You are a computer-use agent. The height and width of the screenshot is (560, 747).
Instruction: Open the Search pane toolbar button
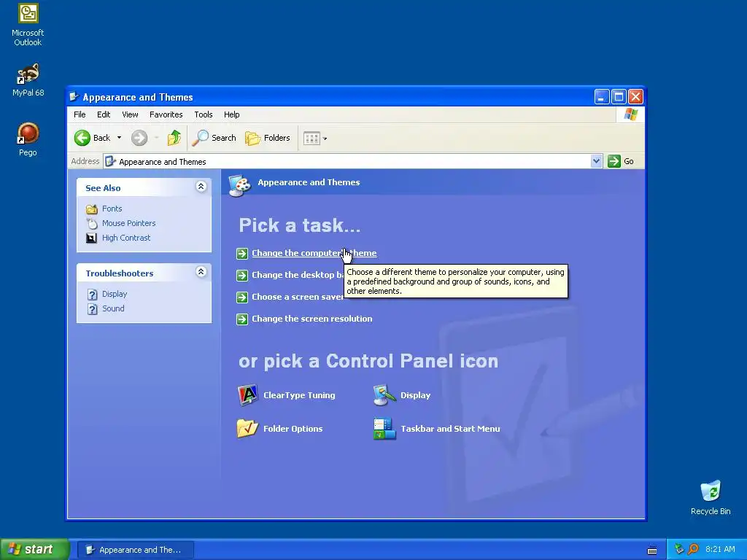pos(214,138)
